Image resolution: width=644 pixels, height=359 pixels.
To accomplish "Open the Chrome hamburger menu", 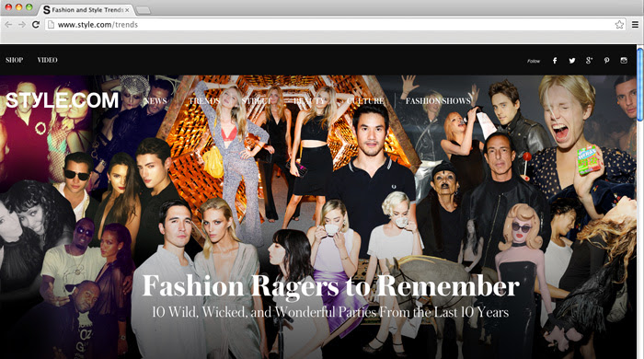I will tap(635, 25).
